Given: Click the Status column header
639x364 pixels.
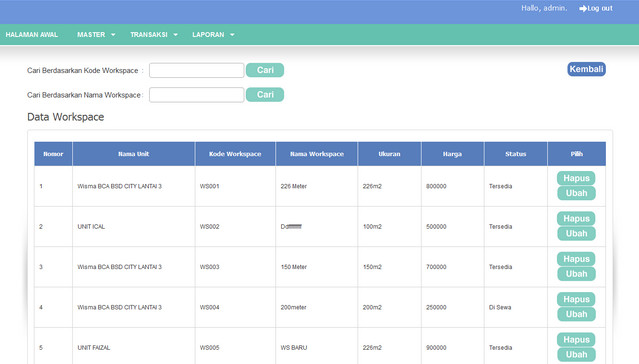Looking at the screenshot, I should click(516, 154).
